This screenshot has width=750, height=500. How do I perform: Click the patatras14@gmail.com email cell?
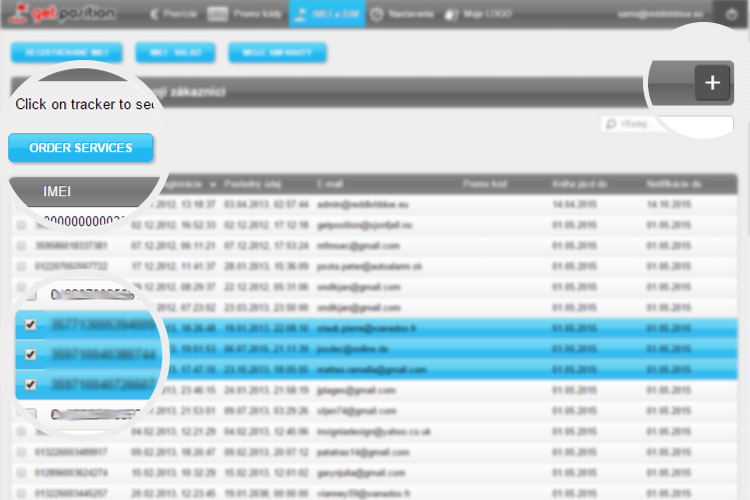(363, 453)
